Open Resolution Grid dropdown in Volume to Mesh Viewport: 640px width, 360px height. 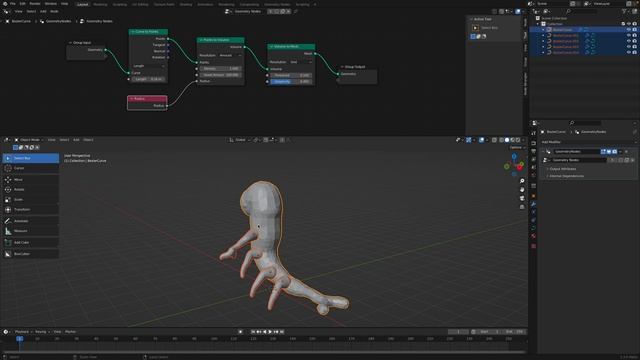pyautogui.click(x=301, y=62)
